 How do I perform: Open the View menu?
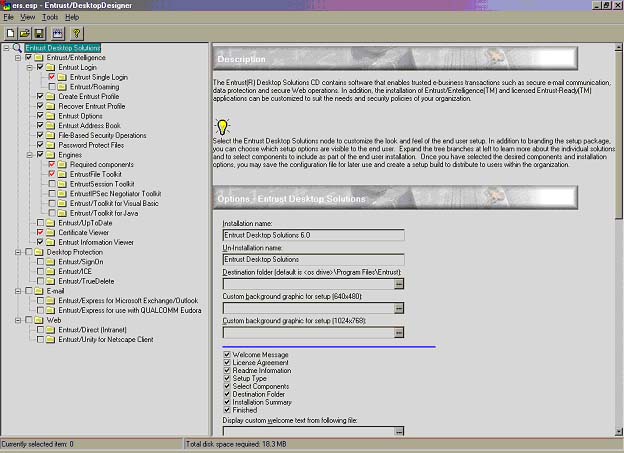pos(27,17)
